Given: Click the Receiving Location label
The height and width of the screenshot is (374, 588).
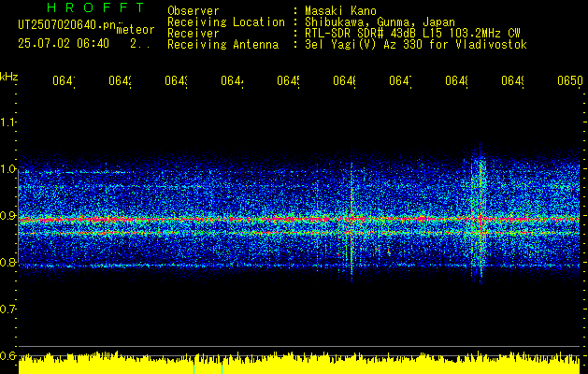Looking at the screenshot, I should tap(226, 22).
